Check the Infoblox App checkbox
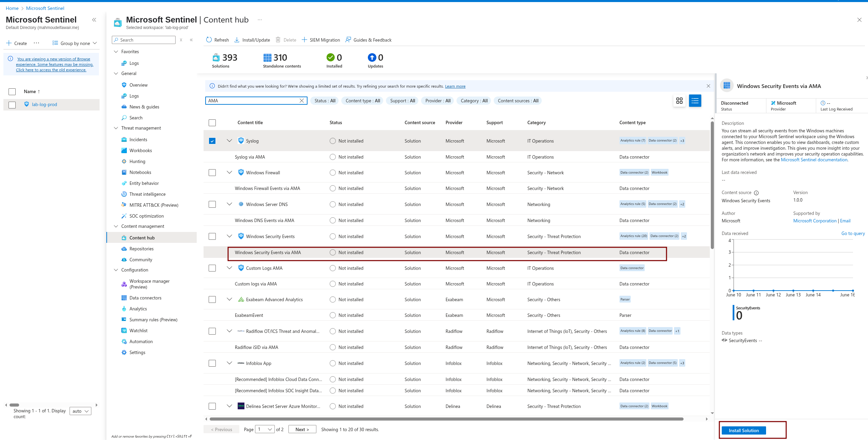Viewport: 868px width, 440px height. (212, 363)
